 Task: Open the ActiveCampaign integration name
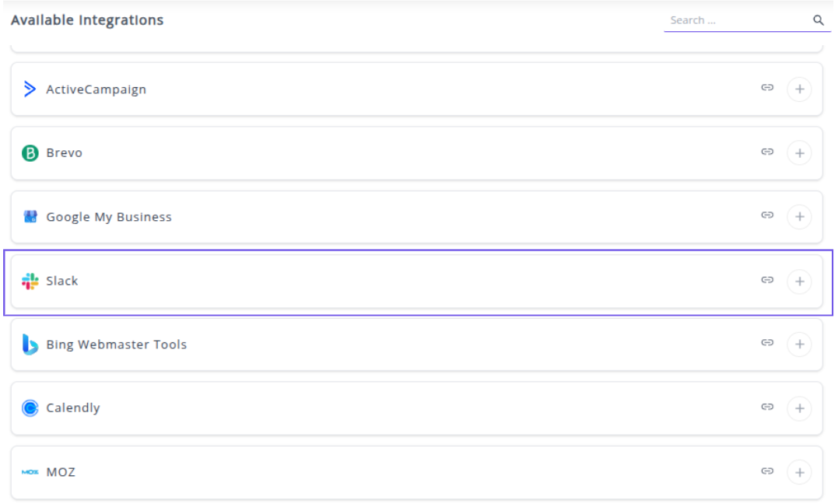96,89
